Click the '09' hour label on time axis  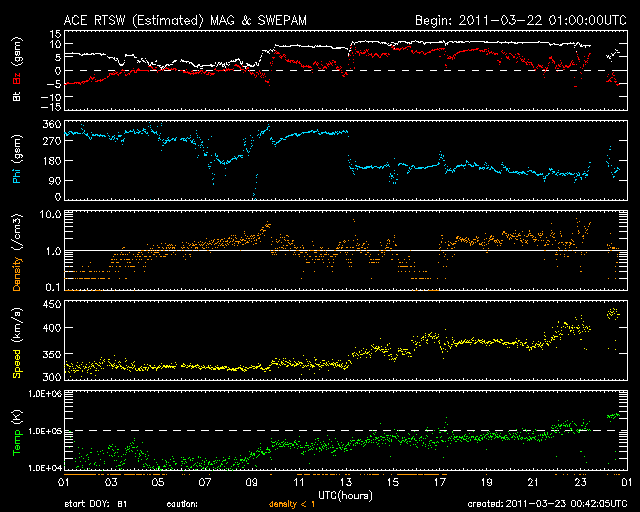click(x=252, y=483)
